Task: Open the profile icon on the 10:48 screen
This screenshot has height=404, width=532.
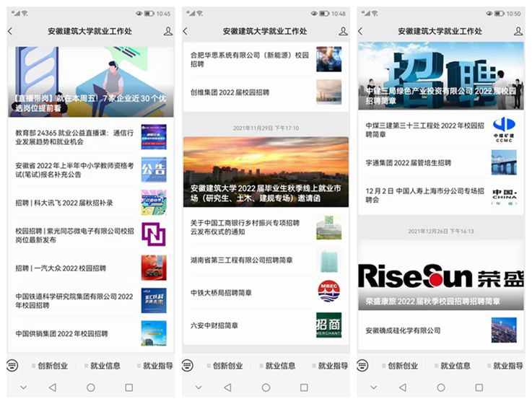Action: pos(343,32)
